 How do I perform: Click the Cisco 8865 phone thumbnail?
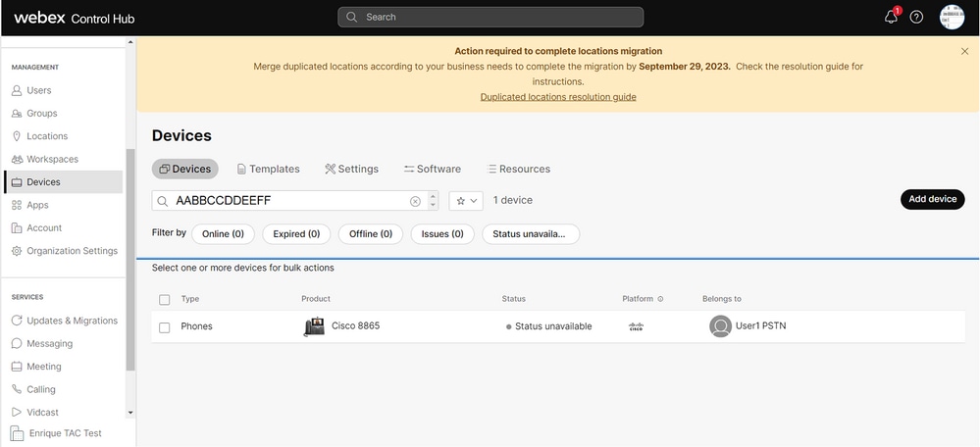[x=314, y=326]
